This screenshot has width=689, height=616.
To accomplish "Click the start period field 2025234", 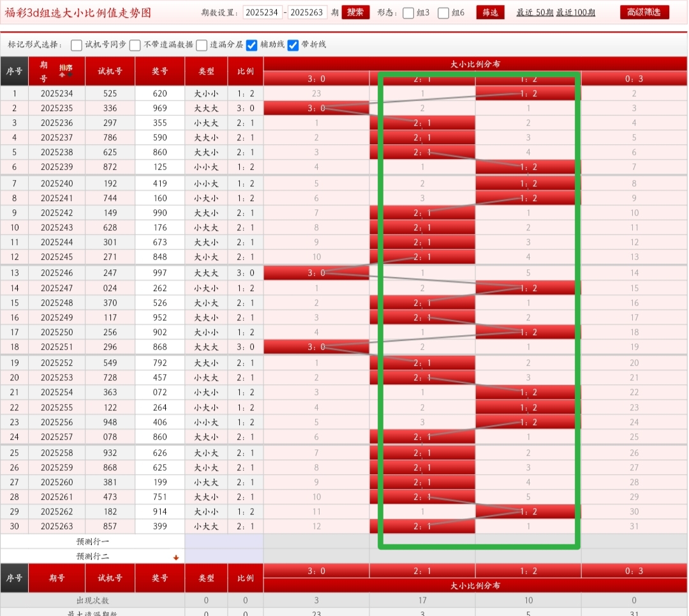I will (x=263, y=12).
